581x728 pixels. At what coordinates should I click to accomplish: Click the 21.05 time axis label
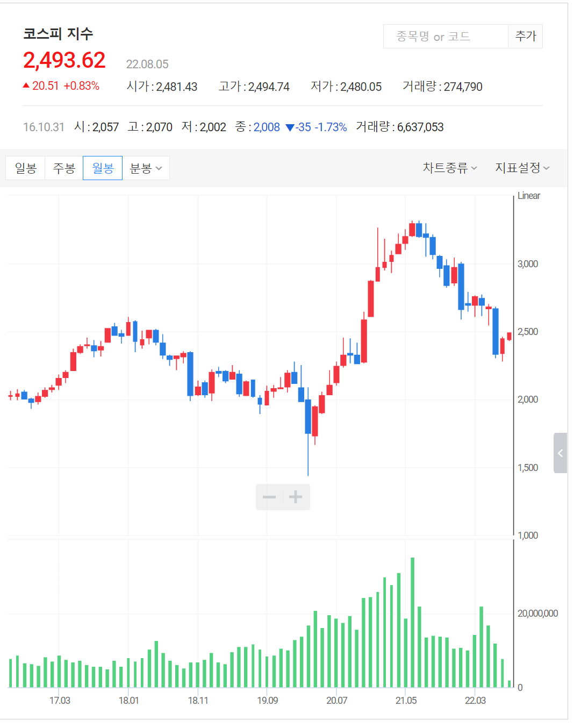click(x=406, y=701)
